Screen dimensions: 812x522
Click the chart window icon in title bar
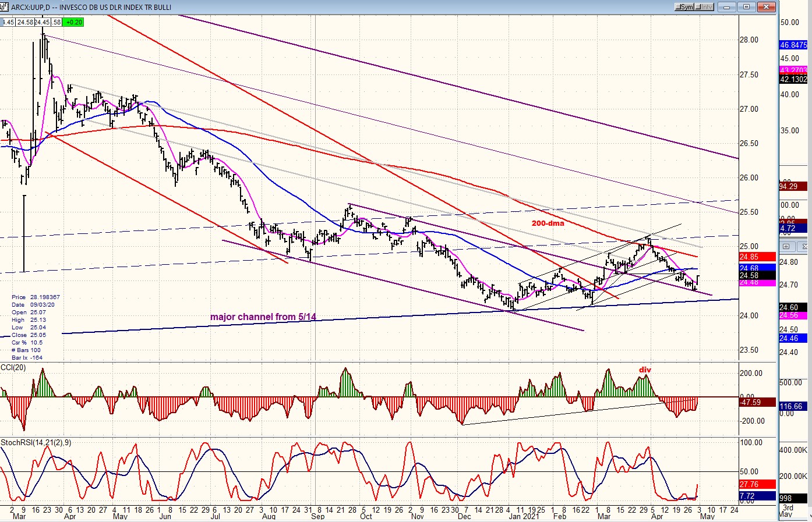[x=5, y=7]
